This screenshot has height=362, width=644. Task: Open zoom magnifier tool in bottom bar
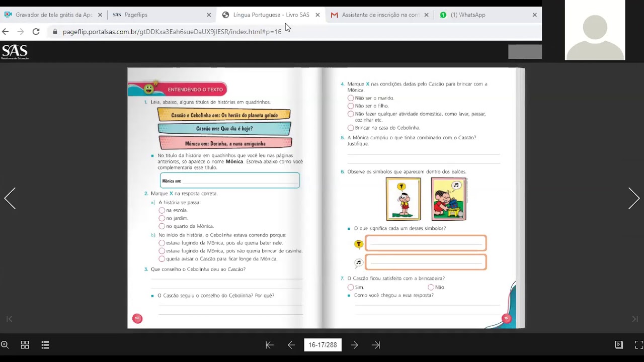pyautogui.click(x=5, y=345)
